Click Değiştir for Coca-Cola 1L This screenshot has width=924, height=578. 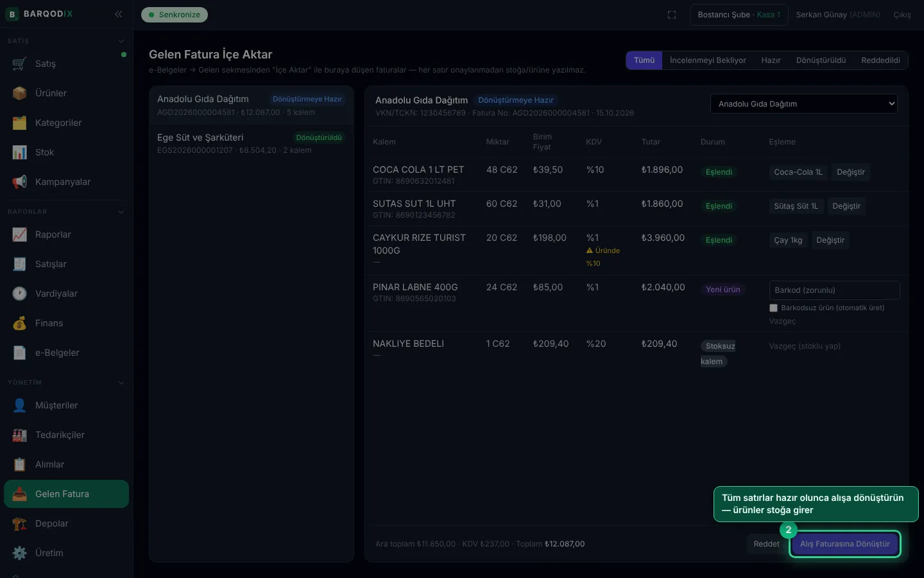(851, 172)
